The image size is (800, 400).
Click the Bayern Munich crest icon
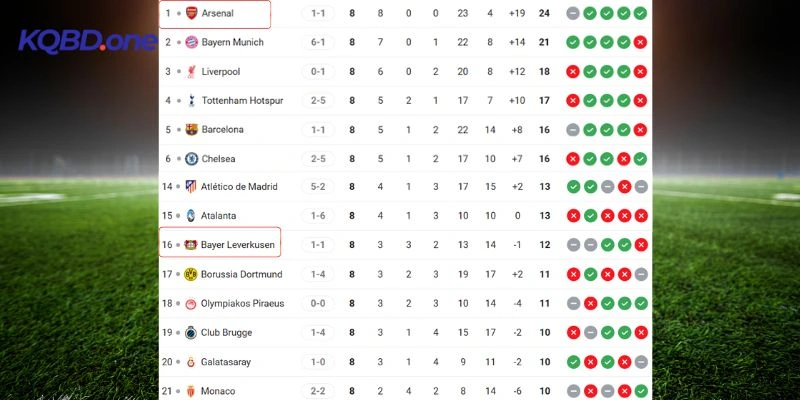[x=191, y=43]
